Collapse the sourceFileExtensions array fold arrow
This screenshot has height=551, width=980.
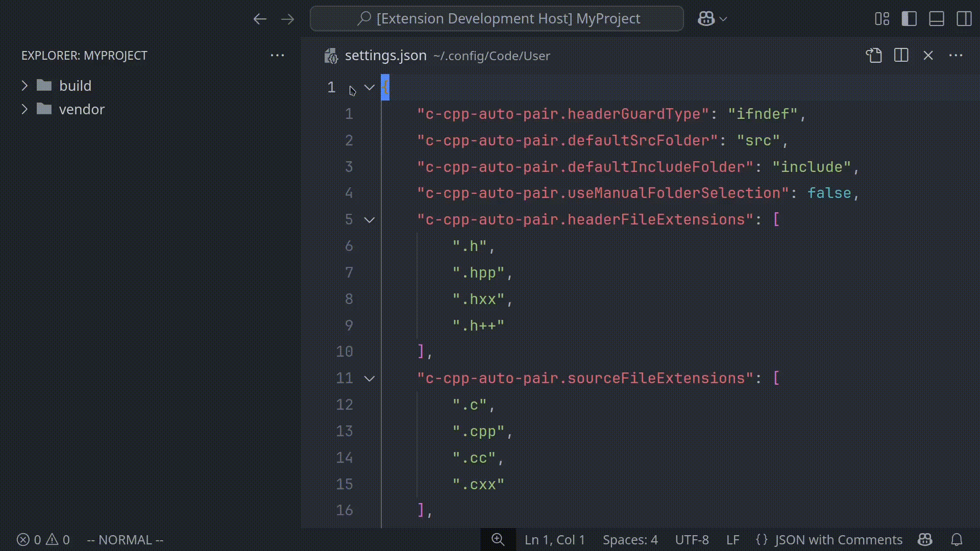coord(369,379)
